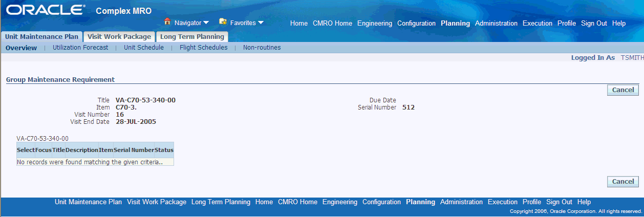This screenshot has width=644, height=217.
Task: Click footer Visit Work Package link
Action: 157,202
